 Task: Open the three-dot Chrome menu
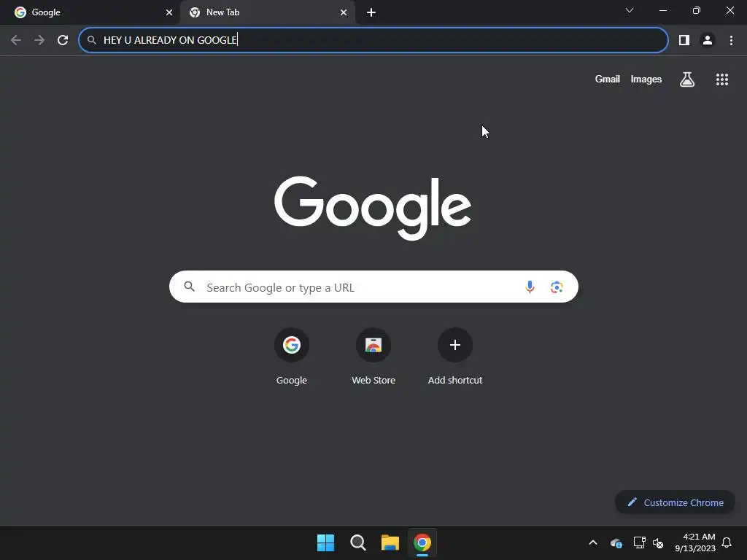click(x=731, y=40)
